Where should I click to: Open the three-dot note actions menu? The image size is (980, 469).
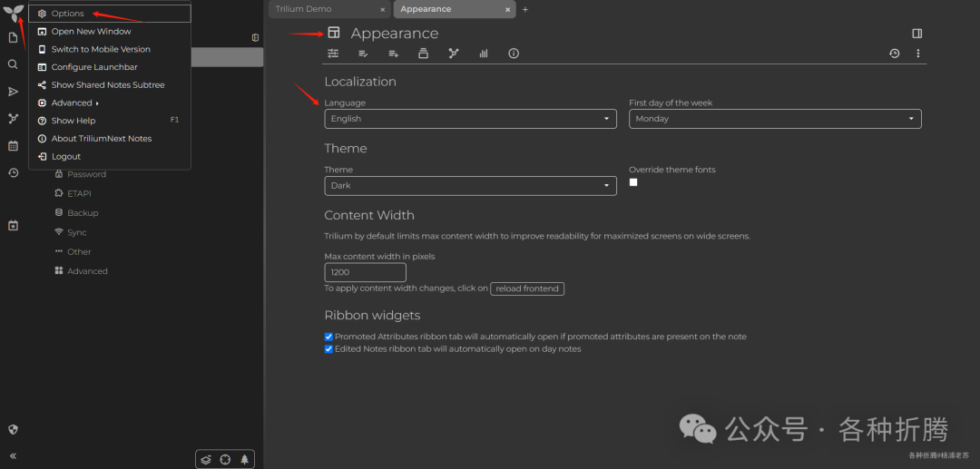(x=918, y=54)
